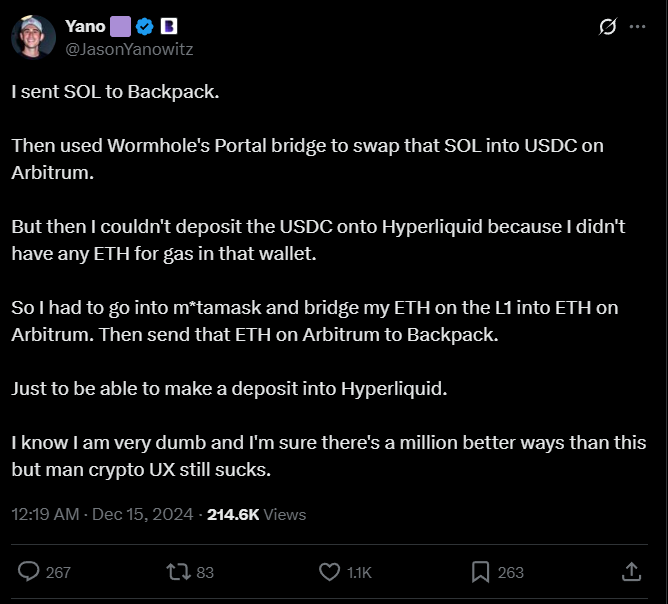This screenshot has width=668, height=604.
Task: Open the square B affiliation badge
Action: click(169, 26)
